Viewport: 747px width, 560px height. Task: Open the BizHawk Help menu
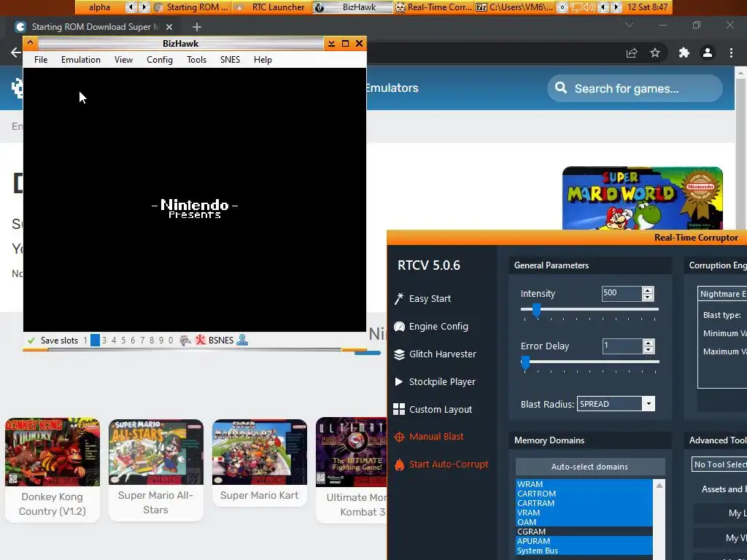(263, 60)
